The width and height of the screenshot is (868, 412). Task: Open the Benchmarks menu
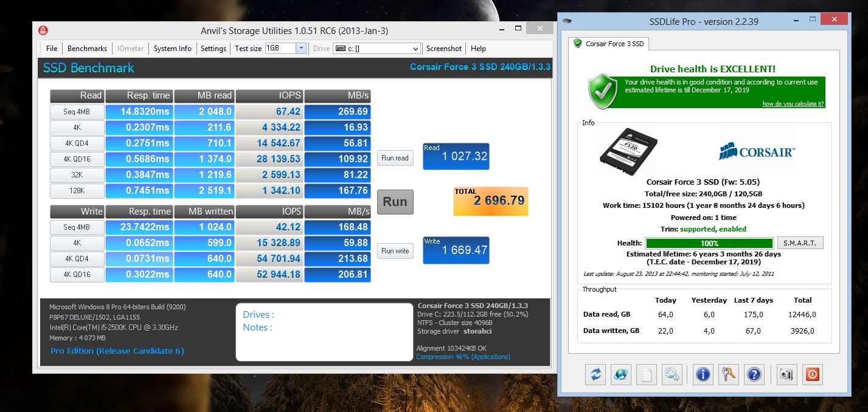87,49
